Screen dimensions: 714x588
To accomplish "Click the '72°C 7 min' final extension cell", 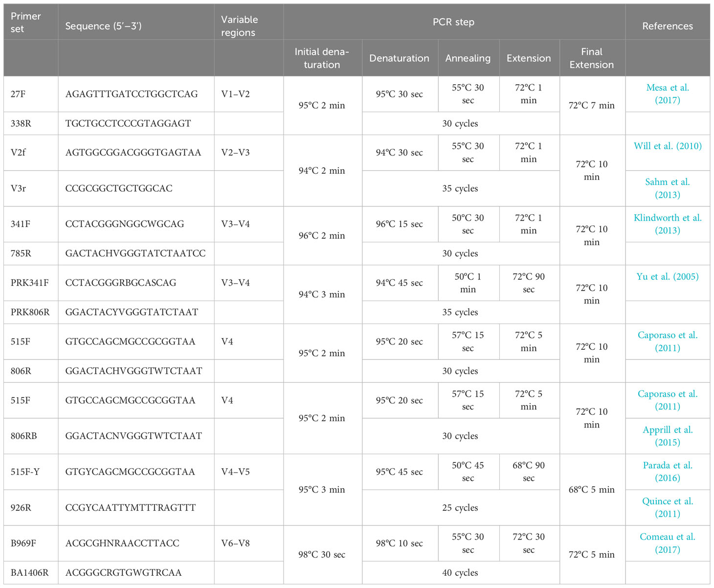I will 592,105.
